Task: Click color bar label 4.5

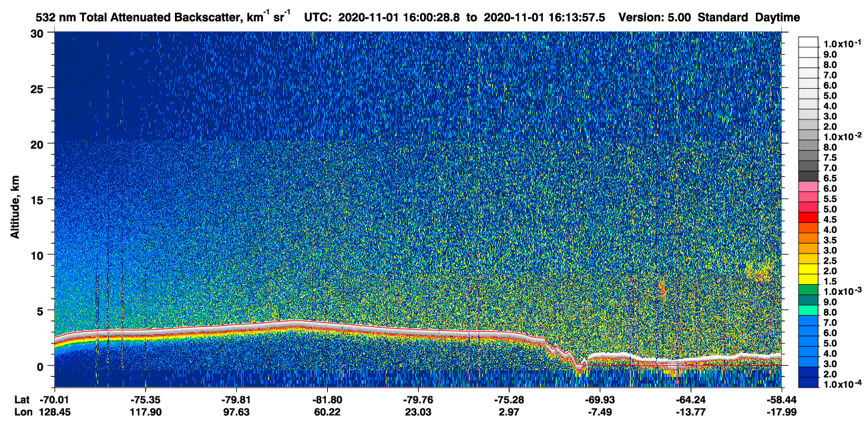Action: [x=830, y=219]
